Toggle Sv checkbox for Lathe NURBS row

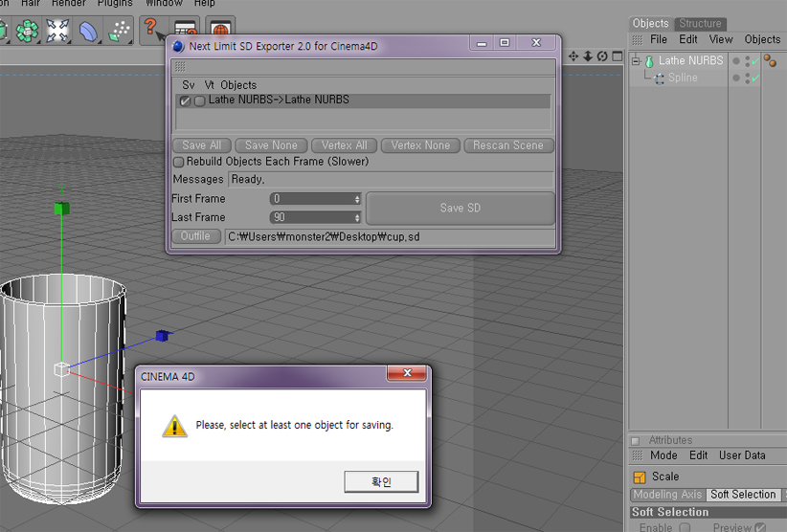pos(185,100)
